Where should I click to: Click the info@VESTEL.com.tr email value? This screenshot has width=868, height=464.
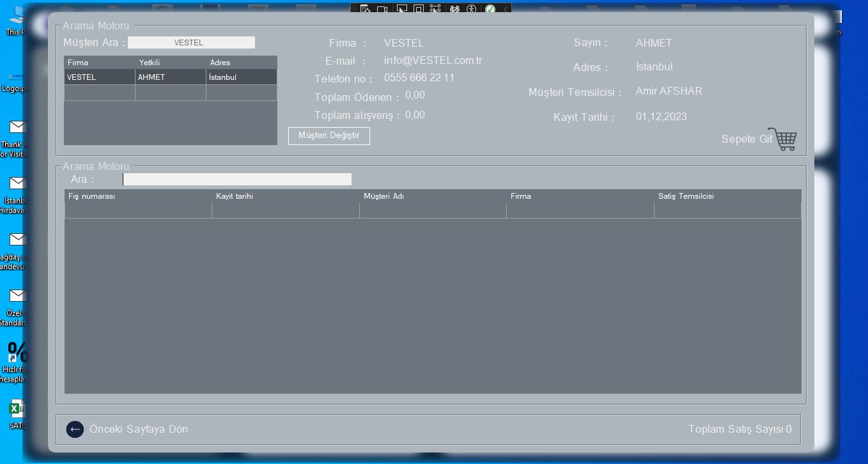tap(433, 61)
